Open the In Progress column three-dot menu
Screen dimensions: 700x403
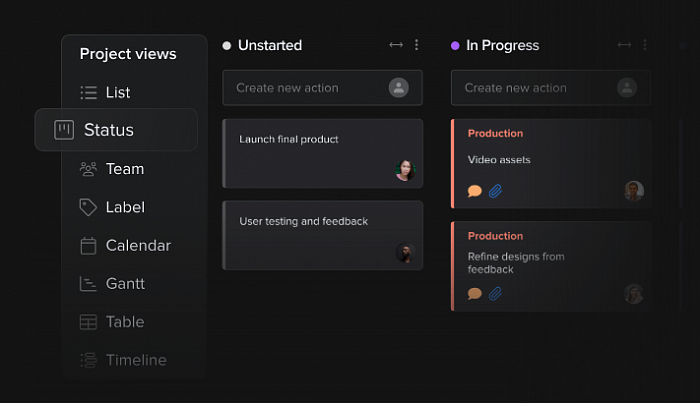[x=645, y=45]
